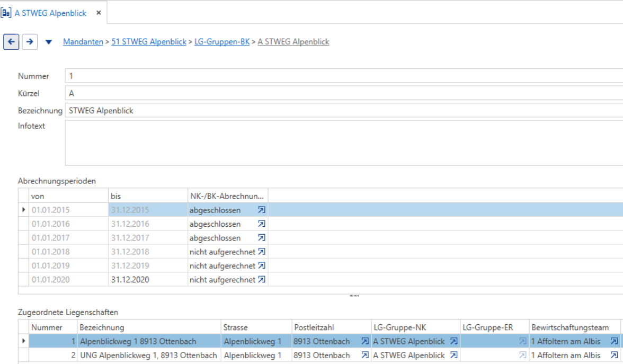Sort periods by the von column header

click(x=69, y=196)
